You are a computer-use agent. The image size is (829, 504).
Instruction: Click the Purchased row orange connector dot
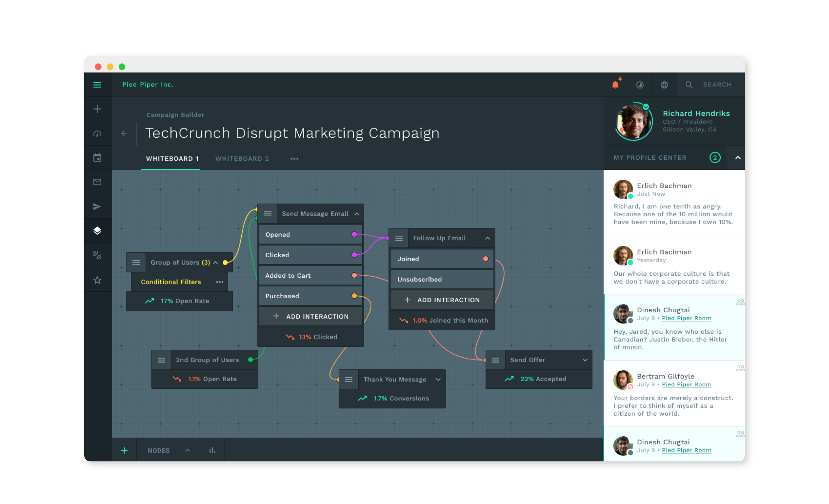point(354,296)
